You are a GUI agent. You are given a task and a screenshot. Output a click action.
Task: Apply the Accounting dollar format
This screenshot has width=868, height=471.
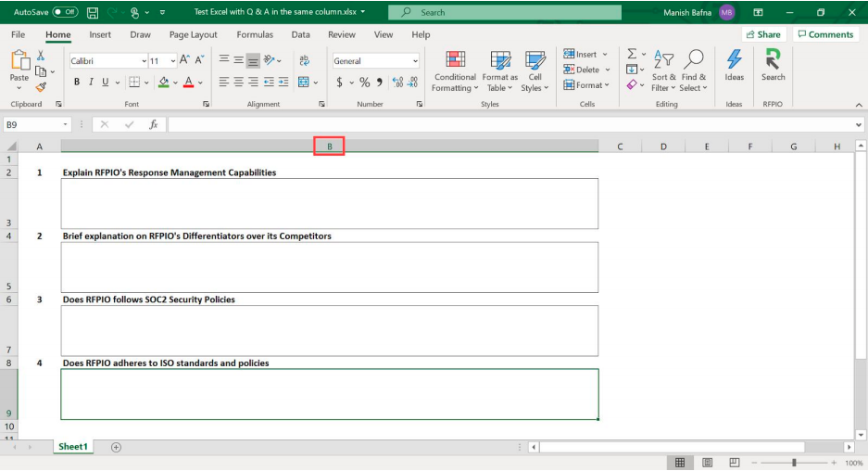pos(339,83)
